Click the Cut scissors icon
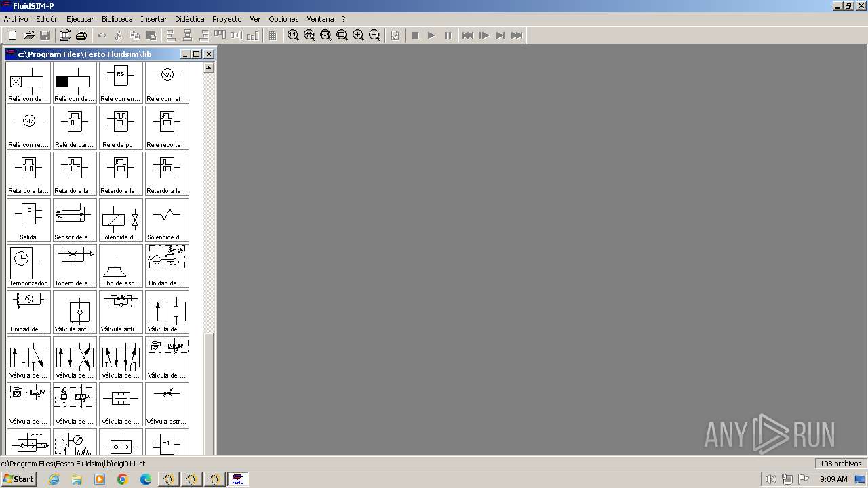Screen dimensions: 868x488 tap(118, 35)
